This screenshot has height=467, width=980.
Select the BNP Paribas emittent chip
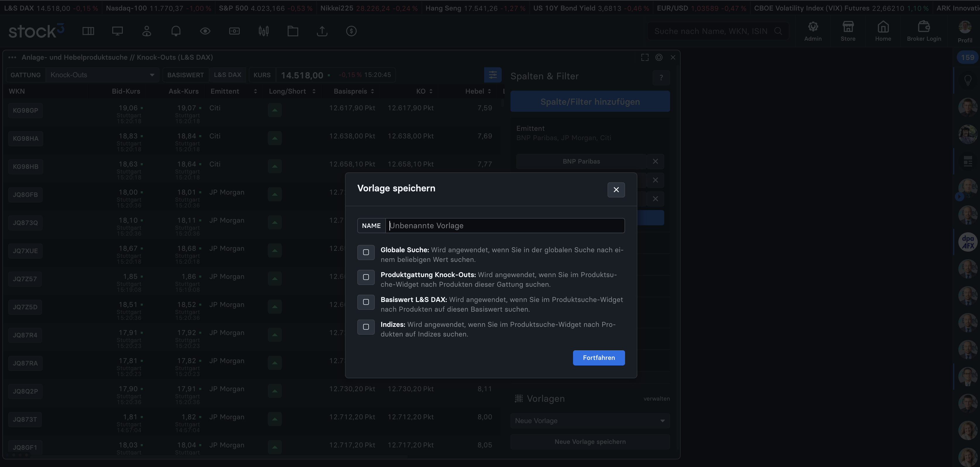tap(581, 162)
